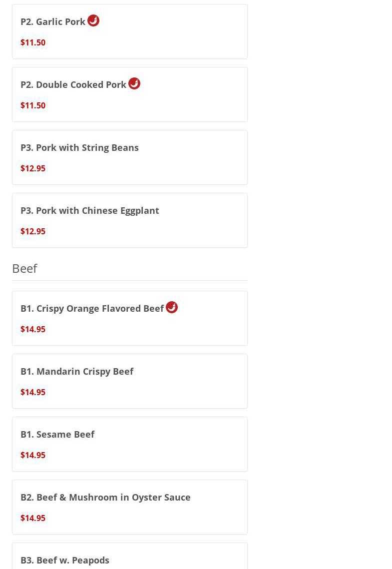Click the spicy icon beside Double Cooked Pork
This screenshot has height=569, width=392.
pos(134,83)
